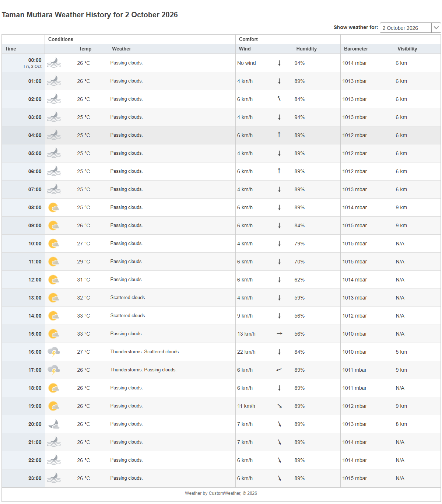This screenshot has height=504, width=442.
Task: Open the date dropdown showing 2 October 2026
Action: point(410,28)
